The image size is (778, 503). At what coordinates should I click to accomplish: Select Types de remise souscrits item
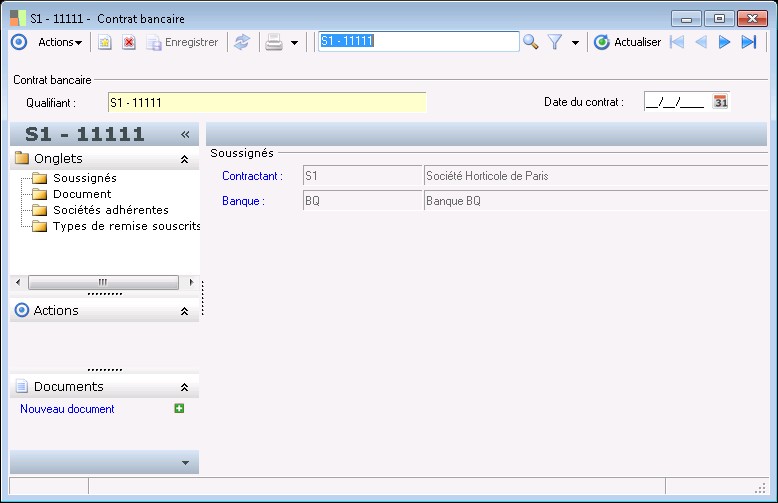point(126,226)
